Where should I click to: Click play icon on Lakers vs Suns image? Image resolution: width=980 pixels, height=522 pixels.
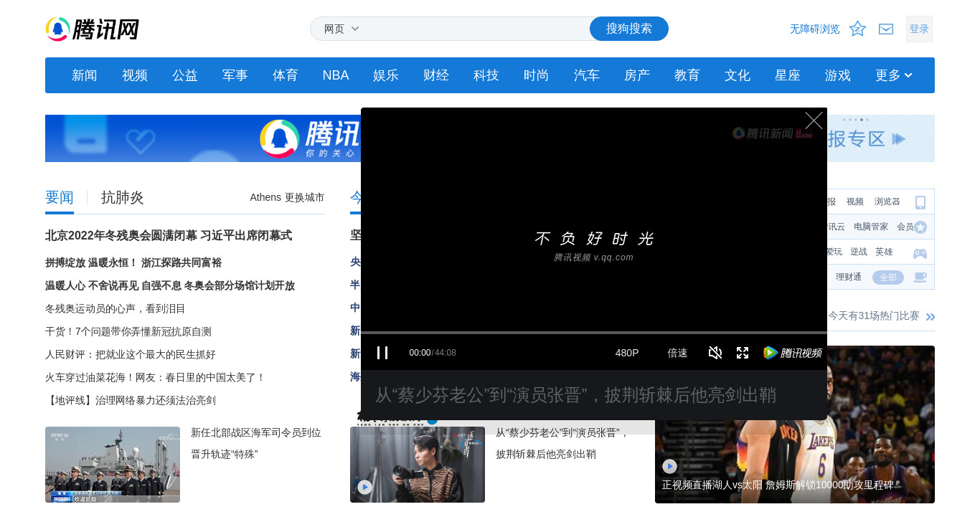coord(669,466)
